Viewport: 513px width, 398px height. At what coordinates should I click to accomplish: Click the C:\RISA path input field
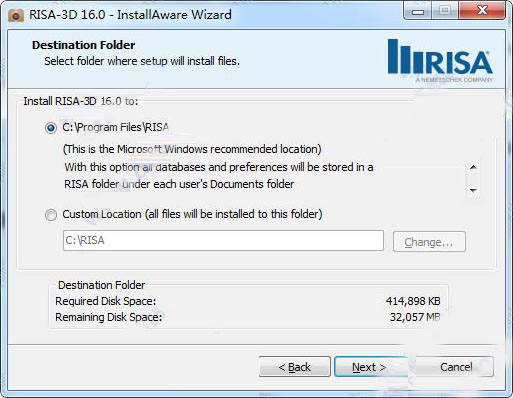[x=223, y=240]
